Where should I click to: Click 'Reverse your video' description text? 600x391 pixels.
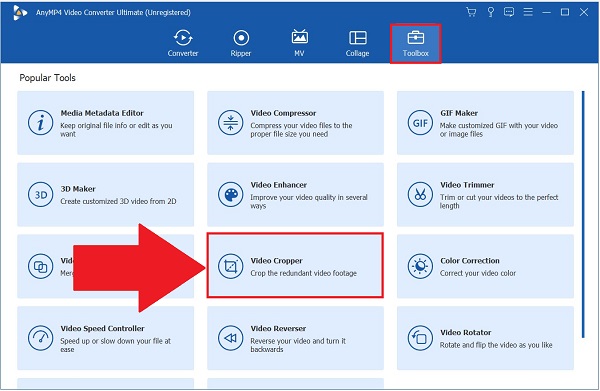tap(298, 345)
